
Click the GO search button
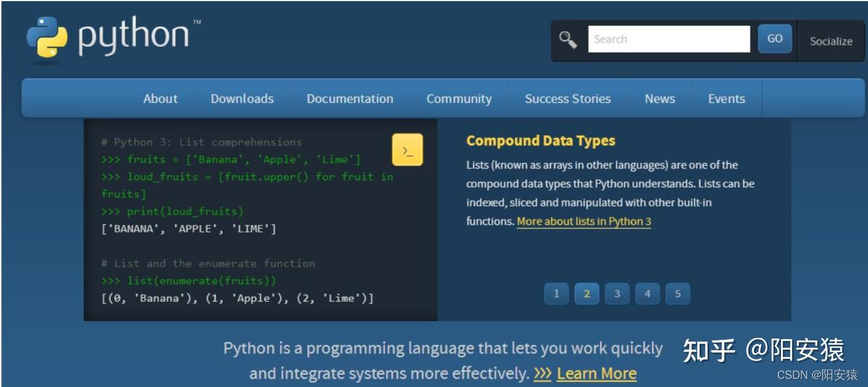(774, 38)
